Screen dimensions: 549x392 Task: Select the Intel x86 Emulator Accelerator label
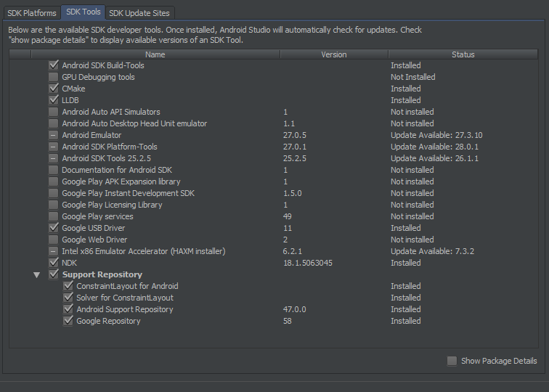[144, 251]
